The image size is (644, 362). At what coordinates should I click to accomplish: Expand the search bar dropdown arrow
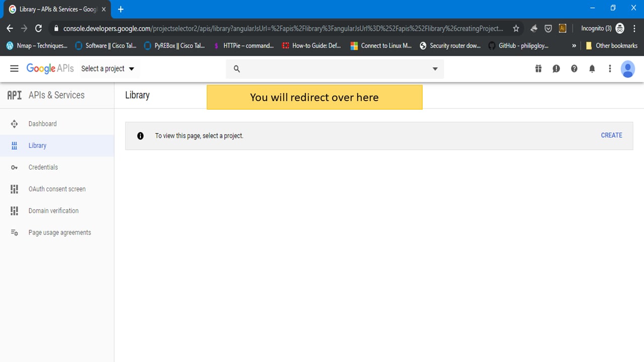pos(435,69)
